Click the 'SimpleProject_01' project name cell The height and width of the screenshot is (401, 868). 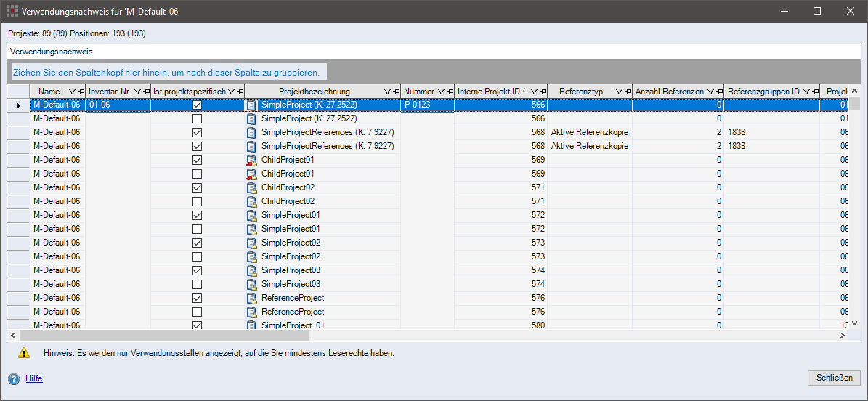tap(323, 325)
